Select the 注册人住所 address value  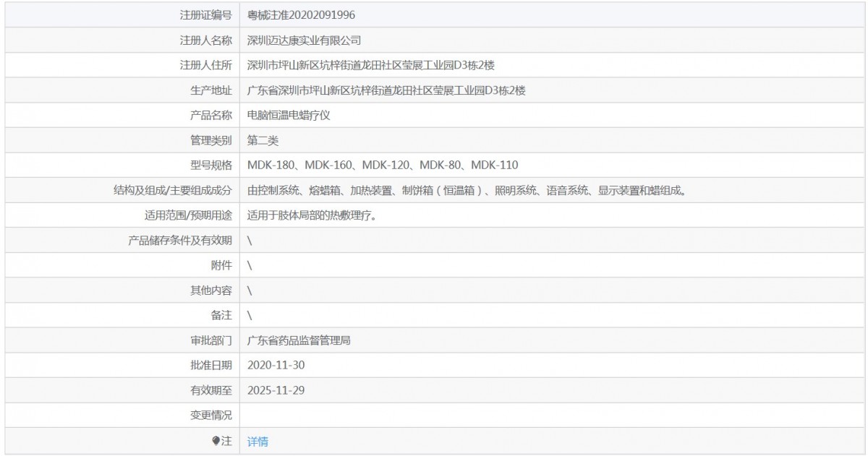tap(371, 65)
